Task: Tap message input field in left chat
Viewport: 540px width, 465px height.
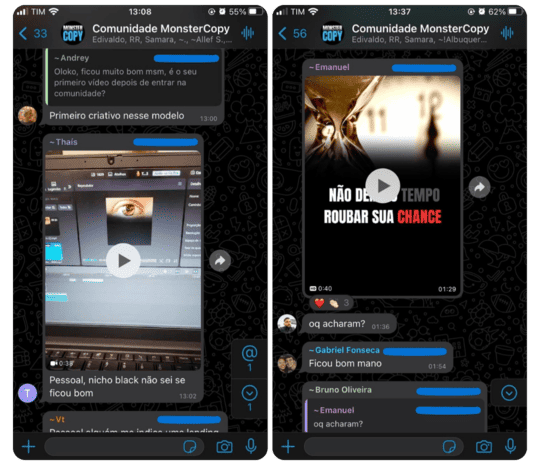Action: pyautogui.click(x=124, y=447)
